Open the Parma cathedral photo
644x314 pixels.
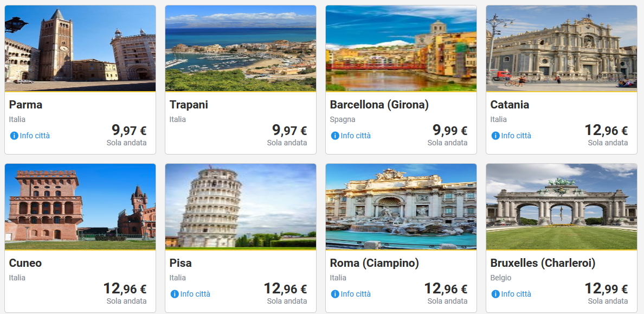(x=80, y=48)
